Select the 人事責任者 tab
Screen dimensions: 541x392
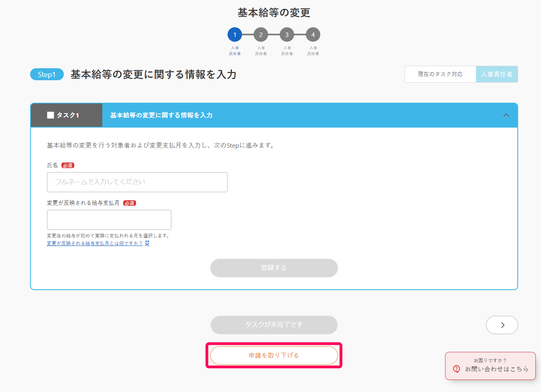tap(497, 74)
